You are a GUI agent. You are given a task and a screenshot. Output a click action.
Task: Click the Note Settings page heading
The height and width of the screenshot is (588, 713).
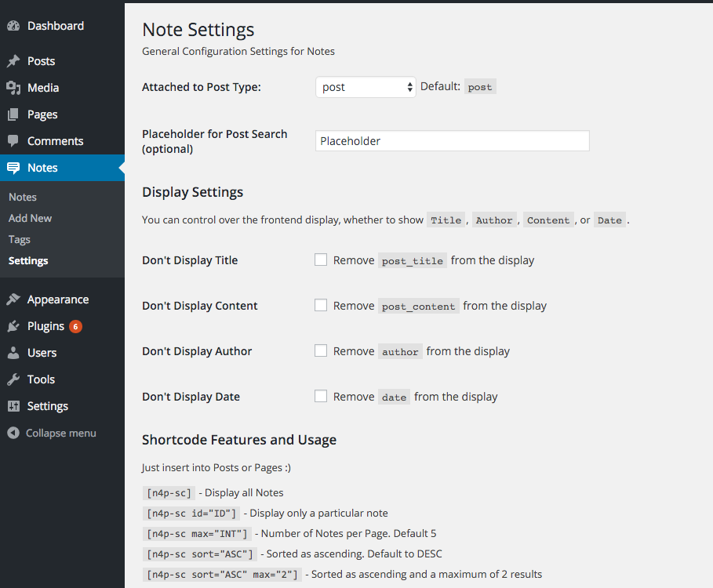pos(198,30)
